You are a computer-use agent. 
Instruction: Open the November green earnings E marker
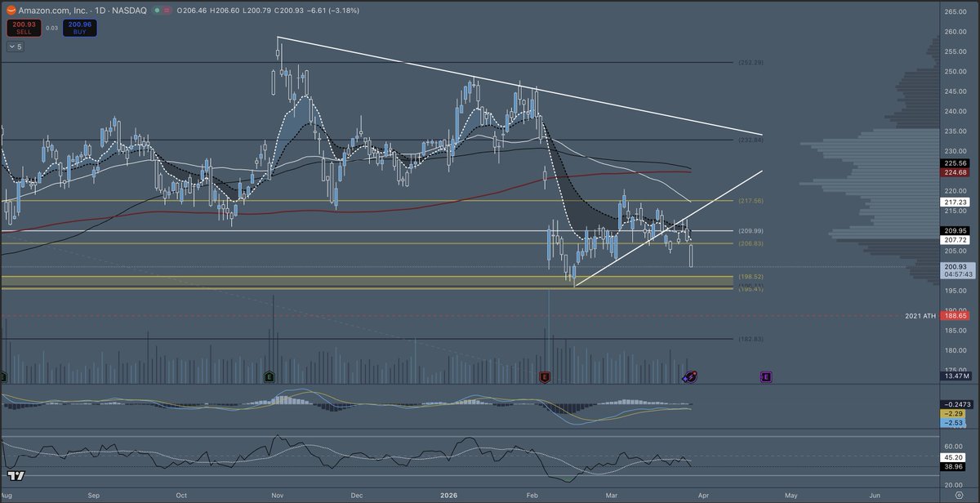tap(269, 376)
